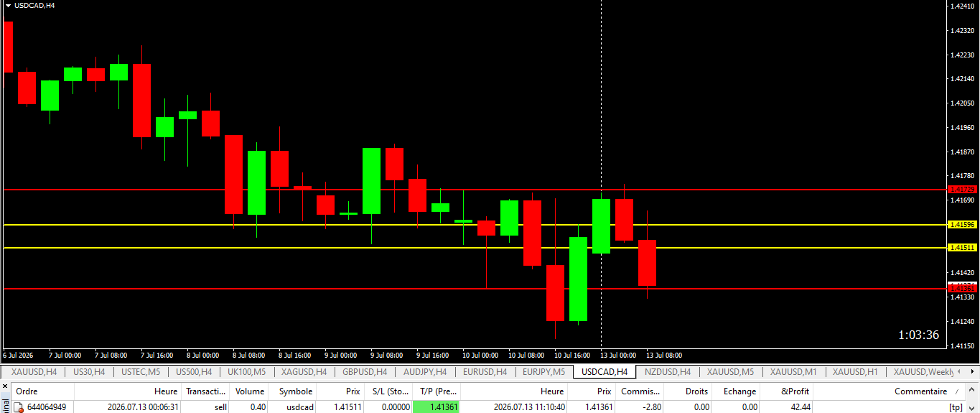Open the XAUUSD,M5 chart tab
Screen dimensions: 980x413
click(730, 371)
